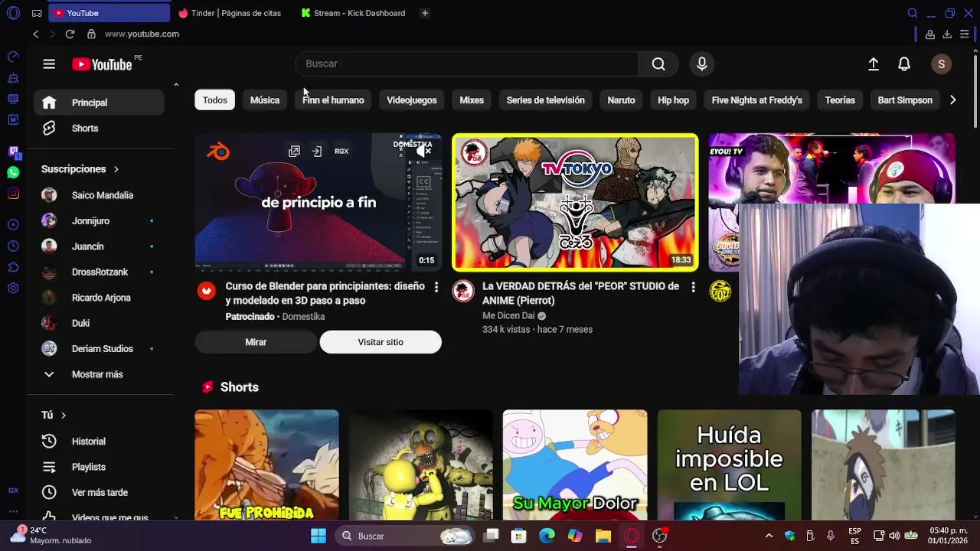Click Opera sidebar Twitch icon
This screenshot has width=980, height=551.
point(13,152)
